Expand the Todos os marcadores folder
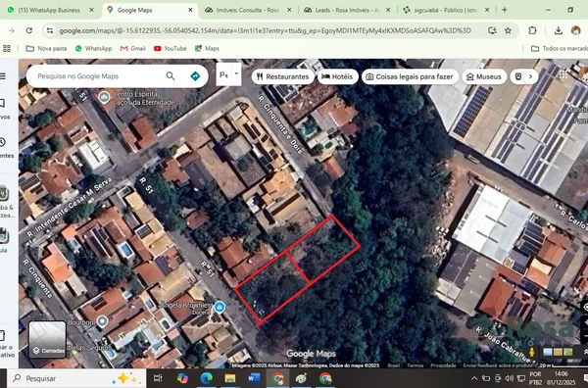 (560, 48)
